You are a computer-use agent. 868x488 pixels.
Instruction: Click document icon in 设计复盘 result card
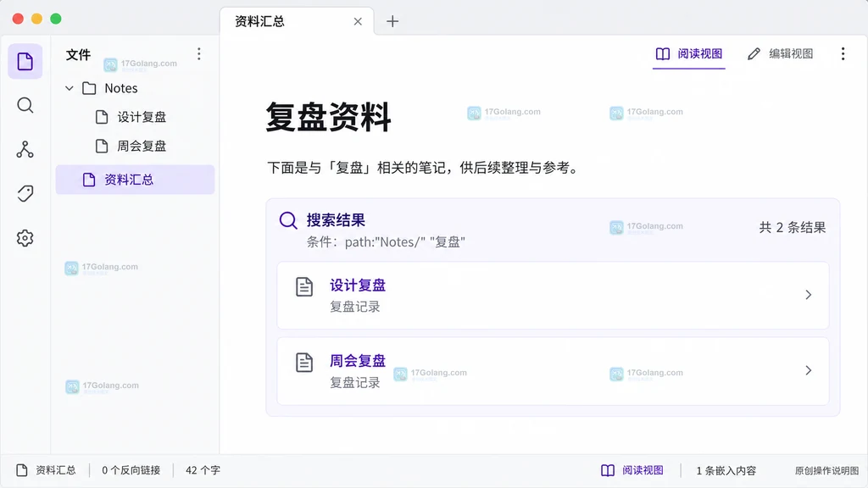point(304,286)
